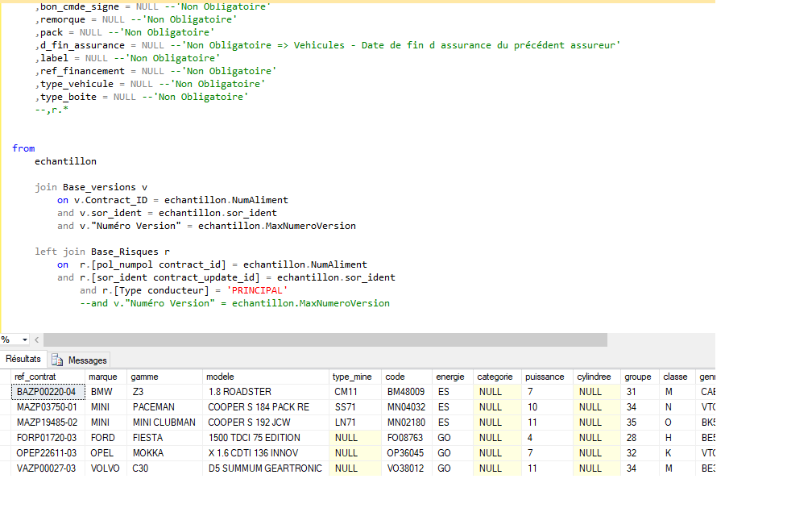Click the FORD marque cell
This screenshot has width=812, height=508.
click(x=106, y=438)
